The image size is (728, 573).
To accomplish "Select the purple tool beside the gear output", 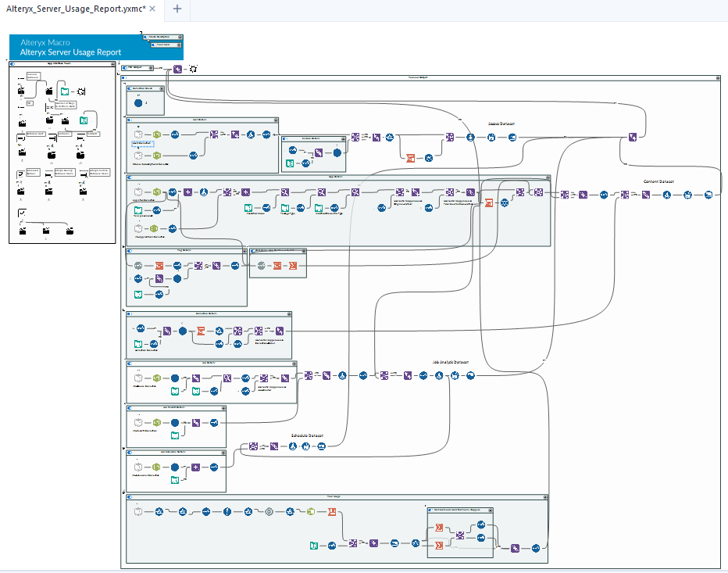I will pyautogui.click(x=177, y=69).
